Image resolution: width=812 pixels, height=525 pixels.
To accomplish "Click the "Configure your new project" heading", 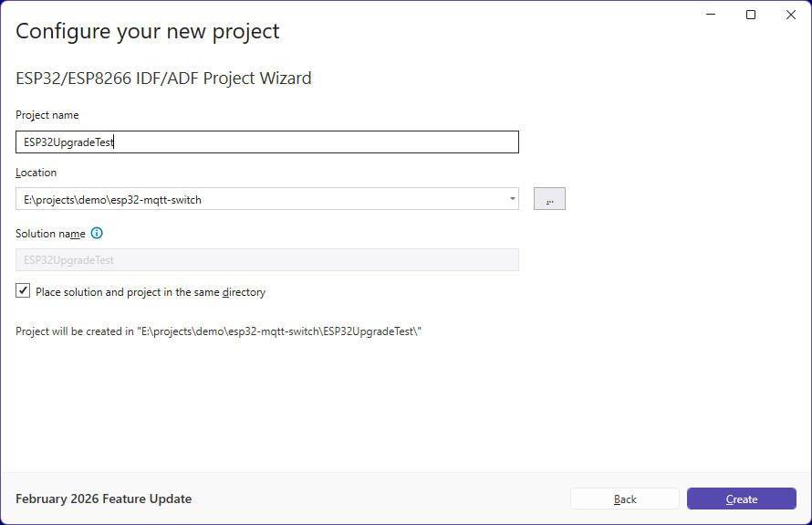I will 148,32.
